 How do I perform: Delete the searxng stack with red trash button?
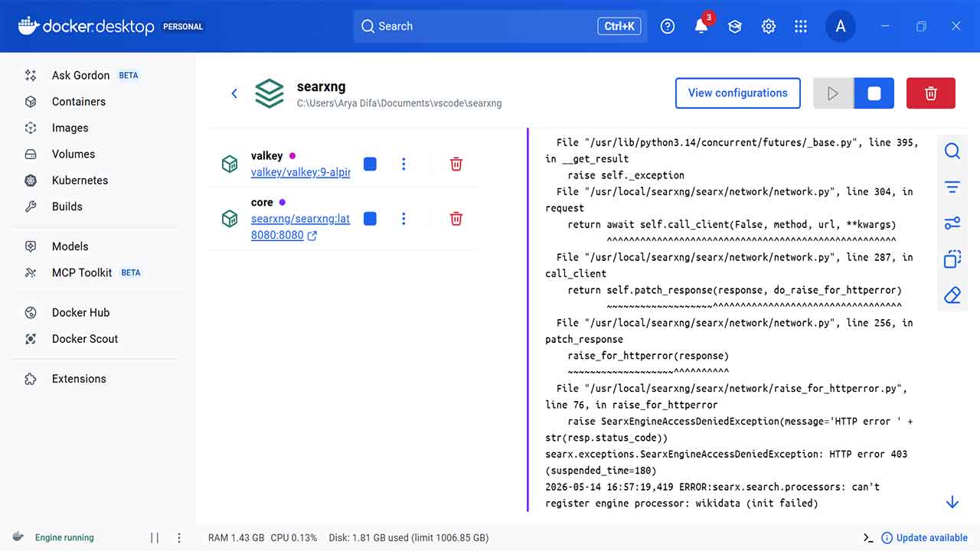(931, 93)
